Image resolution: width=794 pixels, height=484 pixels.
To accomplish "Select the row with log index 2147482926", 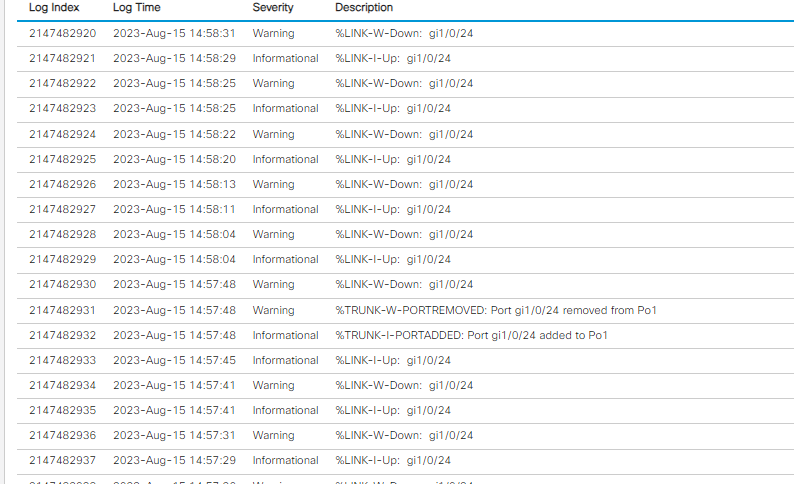I will point(62,184).
